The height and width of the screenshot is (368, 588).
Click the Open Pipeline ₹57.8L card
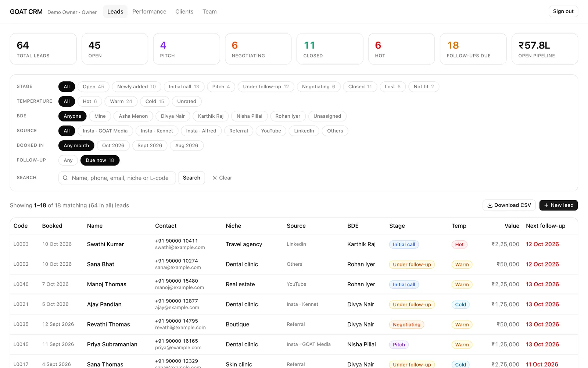545,49
